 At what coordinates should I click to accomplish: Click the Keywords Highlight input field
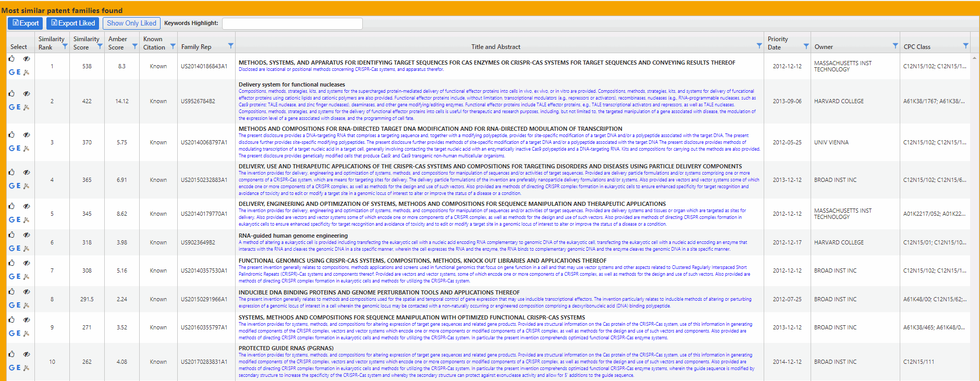click(292, 23)
